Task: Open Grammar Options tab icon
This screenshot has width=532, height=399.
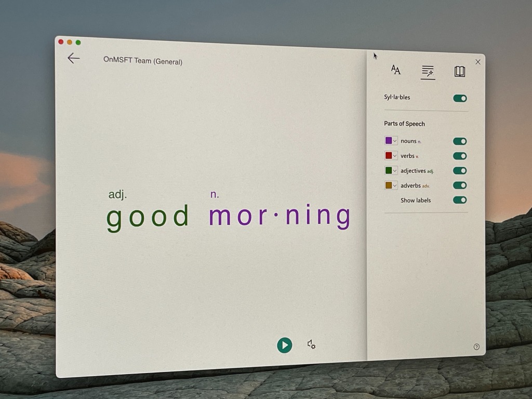Action: click(x=428, y=71)
